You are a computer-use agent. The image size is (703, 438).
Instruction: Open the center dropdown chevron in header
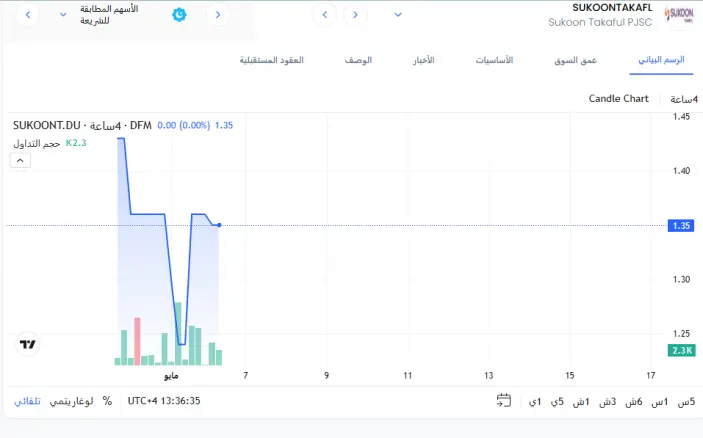[398, 15]
